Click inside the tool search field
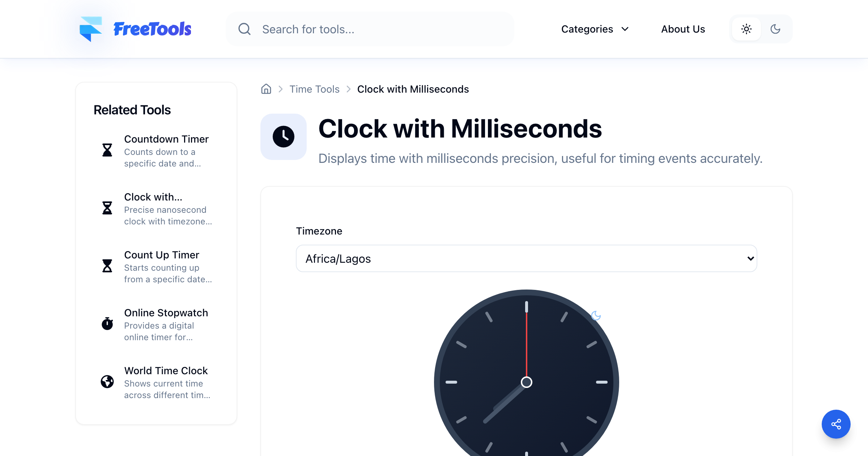 (362, 29)
